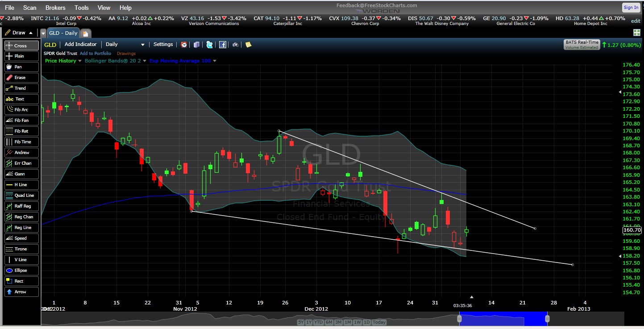
Task: Click the camera snapshot icon
Action: pos(236,45)
